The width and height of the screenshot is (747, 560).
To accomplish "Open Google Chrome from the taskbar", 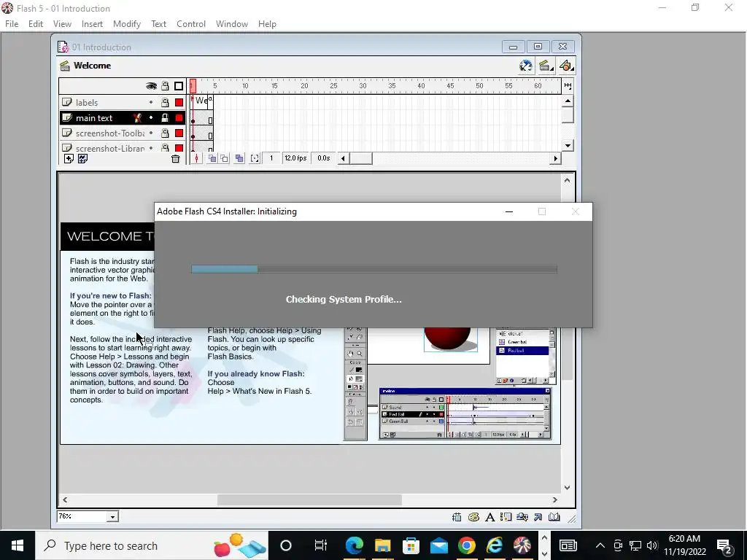I will click(467, 545).
